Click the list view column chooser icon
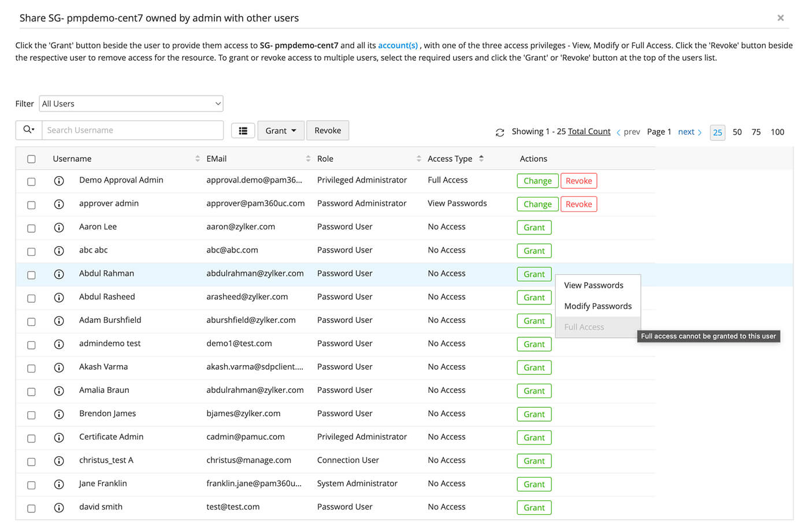The image size is (809, 532). 243,131
